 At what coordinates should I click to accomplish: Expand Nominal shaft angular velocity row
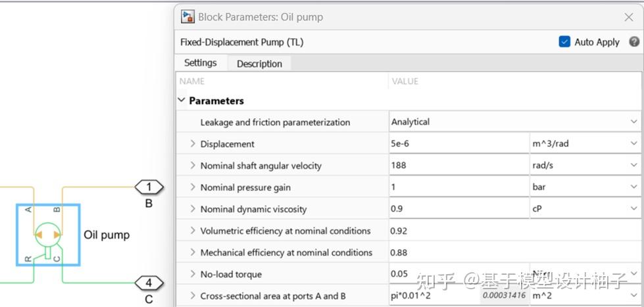click(193, 165)
